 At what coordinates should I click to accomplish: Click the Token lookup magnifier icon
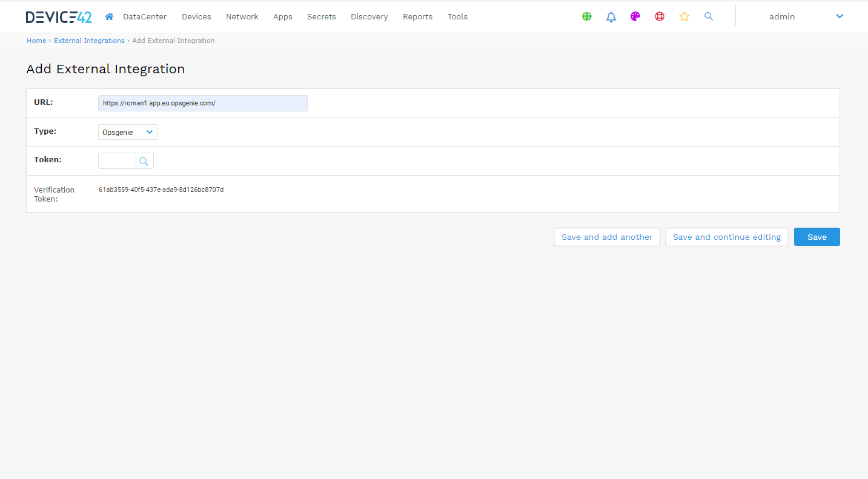pos(144,161)
